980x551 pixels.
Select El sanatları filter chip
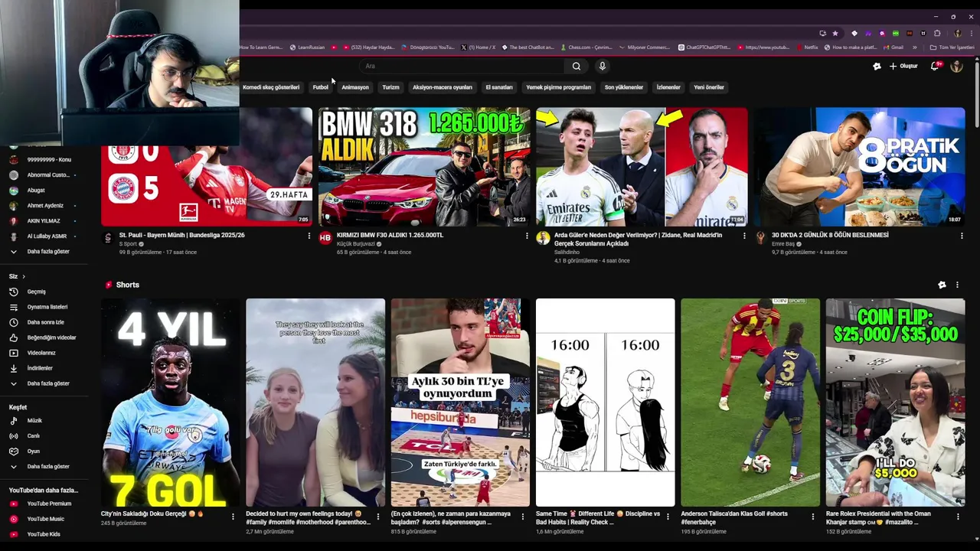(499, 87)
